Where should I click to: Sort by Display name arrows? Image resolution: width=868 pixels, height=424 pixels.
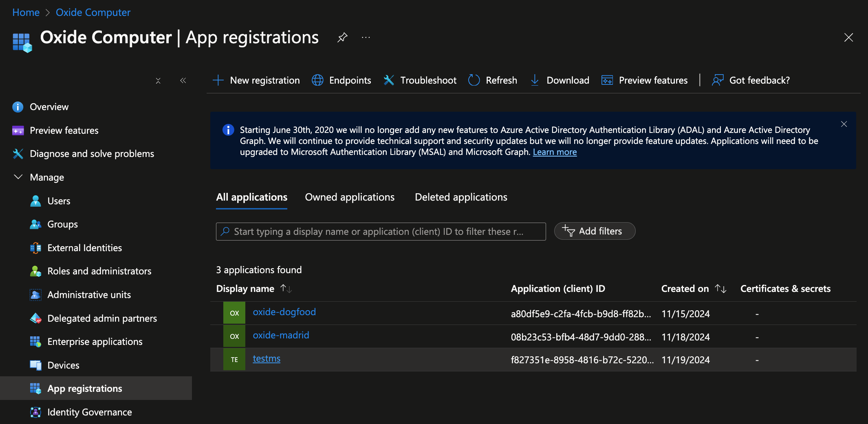[x=286, y=289]
